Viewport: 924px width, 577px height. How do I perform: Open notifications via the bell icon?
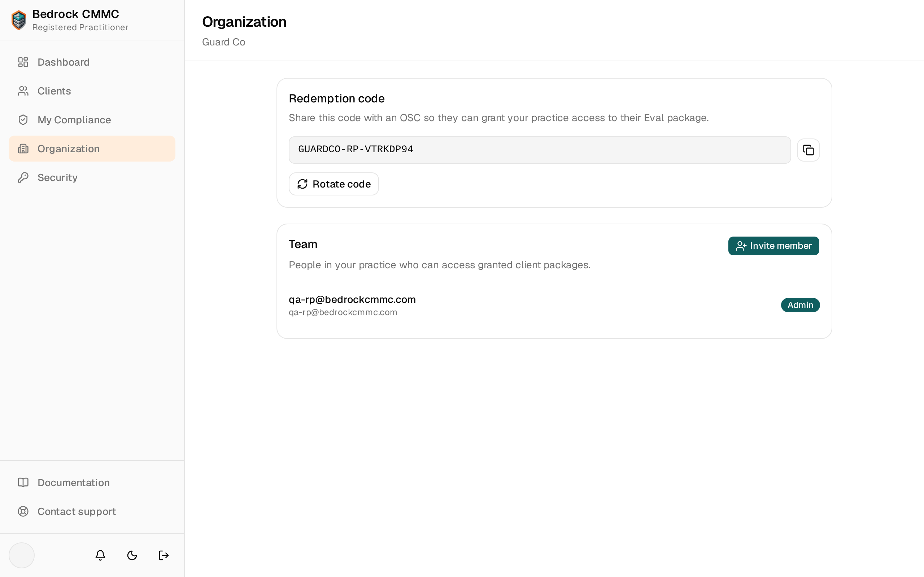tap(100, 555)
